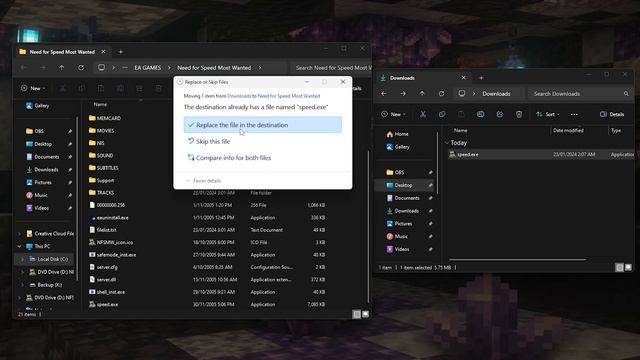Click EA GAMES breadcrumb
The image size is (640, 360).
tap(147, 68)
